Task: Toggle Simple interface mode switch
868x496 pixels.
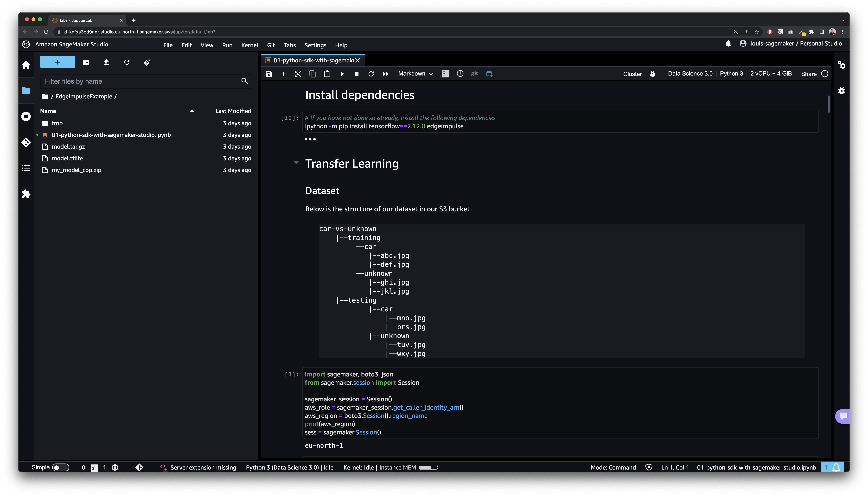Action: click(x=61, y=467)
